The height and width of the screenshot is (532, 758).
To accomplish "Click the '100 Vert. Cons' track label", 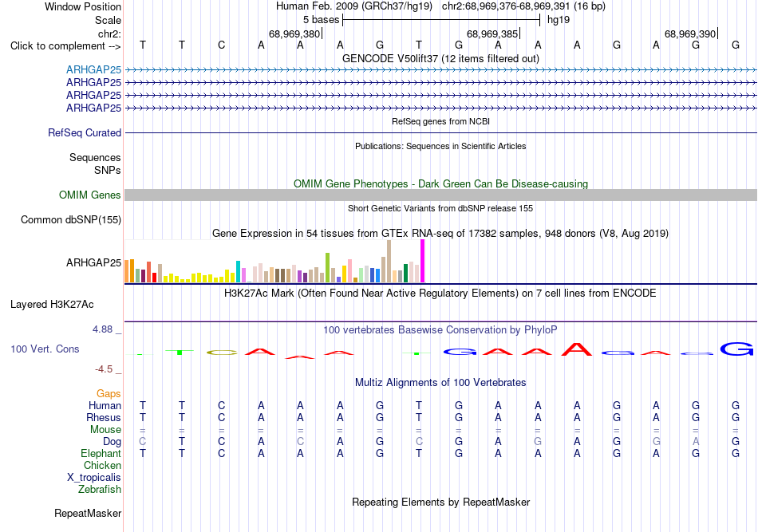I will pyautogui.click(x=45, y=349).
